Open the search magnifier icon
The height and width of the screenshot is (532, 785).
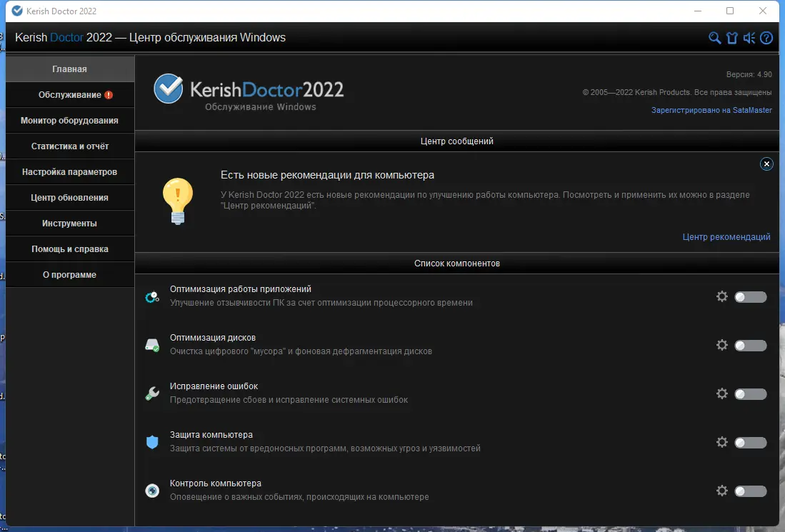pos(714,37)
